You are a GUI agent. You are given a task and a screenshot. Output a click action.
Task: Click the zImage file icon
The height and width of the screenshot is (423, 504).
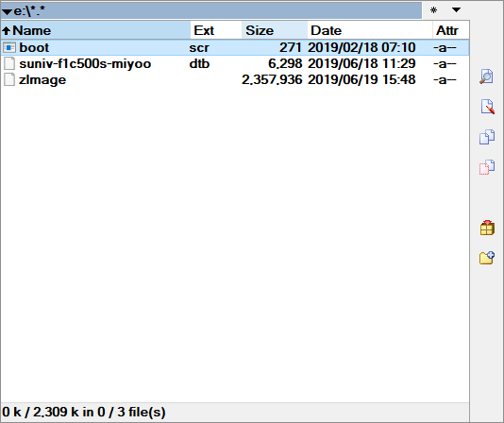click(9, 79)
